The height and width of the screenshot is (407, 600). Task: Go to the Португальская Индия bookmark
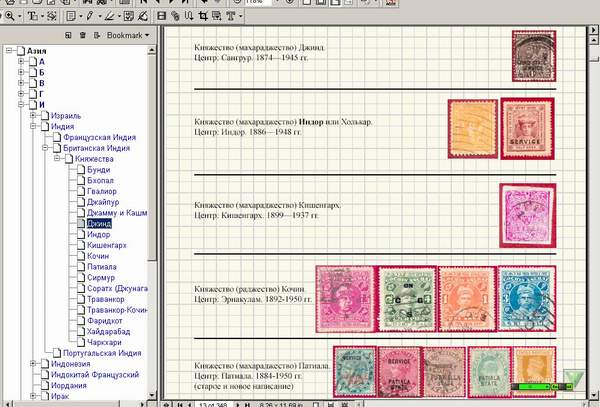[x=102, y=353]
